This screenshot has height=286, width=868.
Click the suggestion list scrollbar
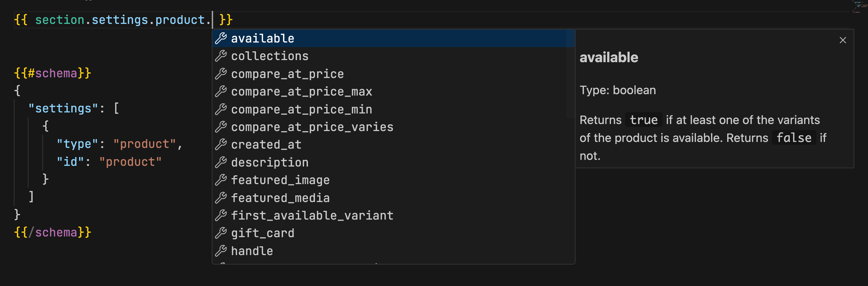(570, 74)
